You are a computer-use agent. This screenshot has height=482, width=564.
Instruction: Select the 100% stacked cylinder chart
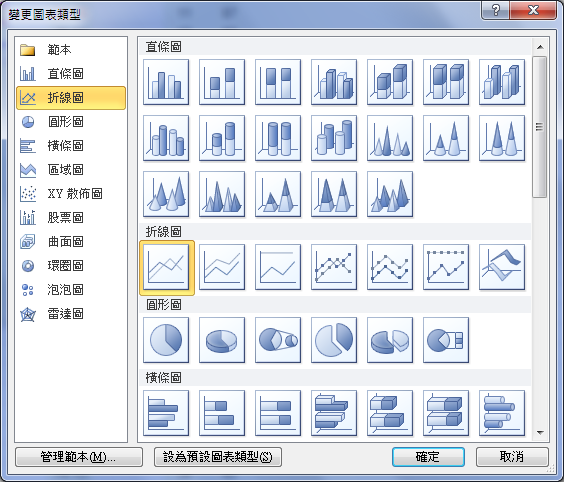pos(278,138)
